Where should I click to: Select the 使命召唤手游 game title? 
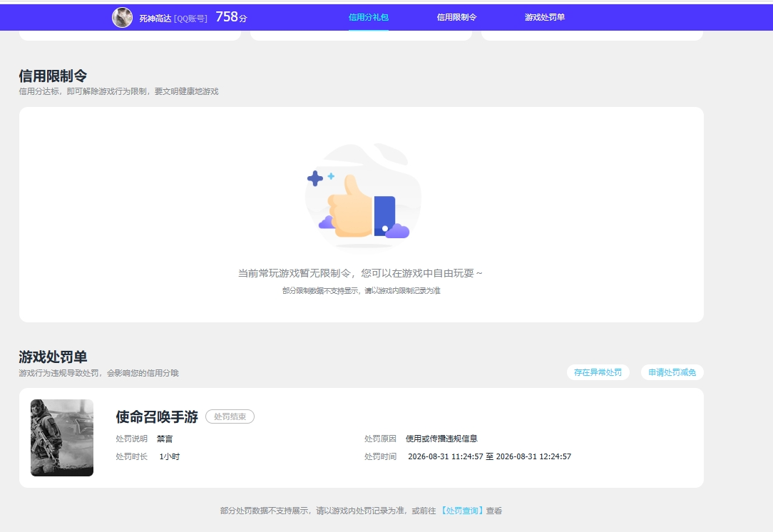click(x=157, y=416)
